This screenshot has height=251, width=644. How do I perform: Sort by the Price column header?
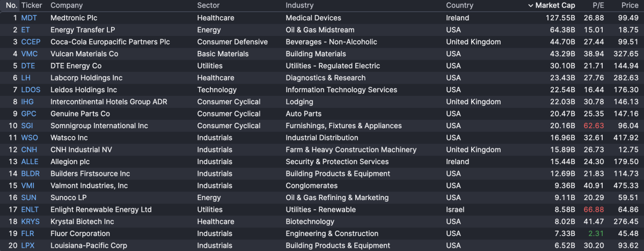(630, 5)
